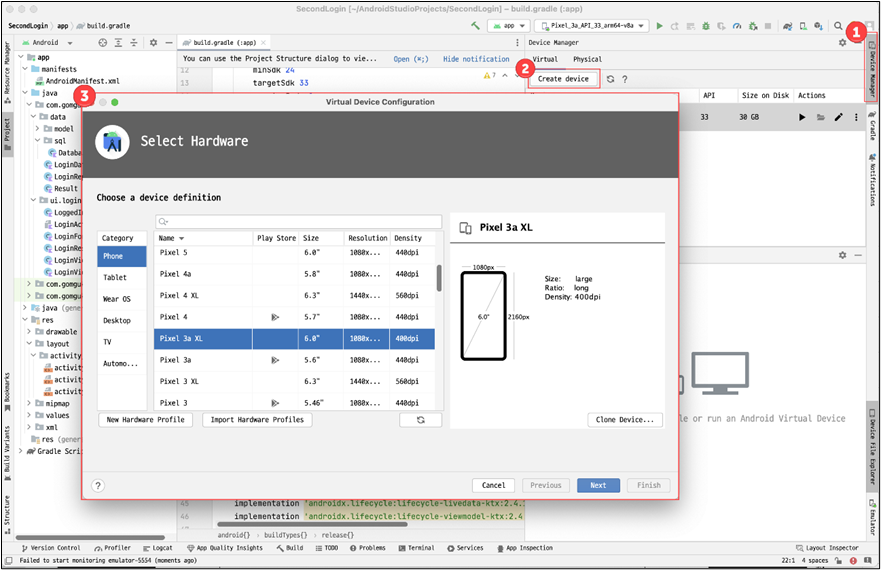The height and width of the screenshot is (570, 881).
Task: Click the dialog help question mark button
Action: pyautogui.click(x=98, y=486)
